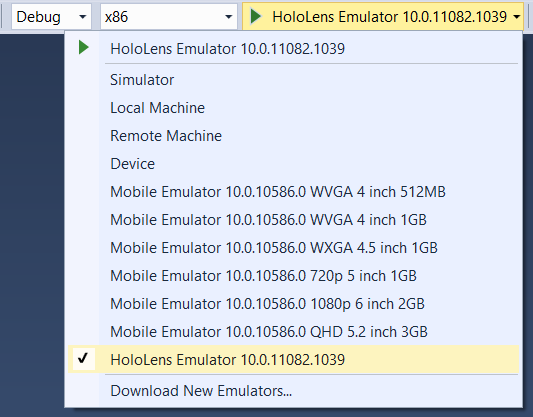This screenshot has width=533, height=417.
Task: Choose Mobile Emulator QHD 5.2 inch 3GB
Action: click(x=294, y=332)
